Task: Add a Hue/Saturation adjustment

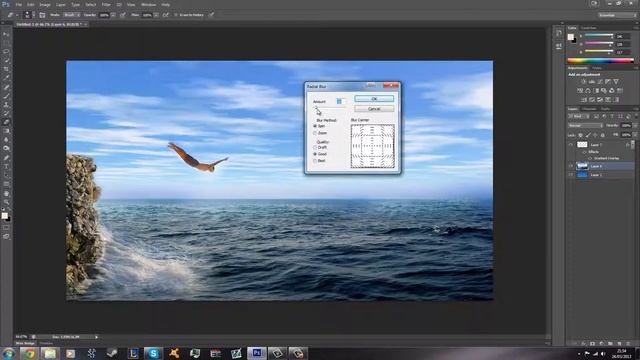Action: [x=580, y=91]
